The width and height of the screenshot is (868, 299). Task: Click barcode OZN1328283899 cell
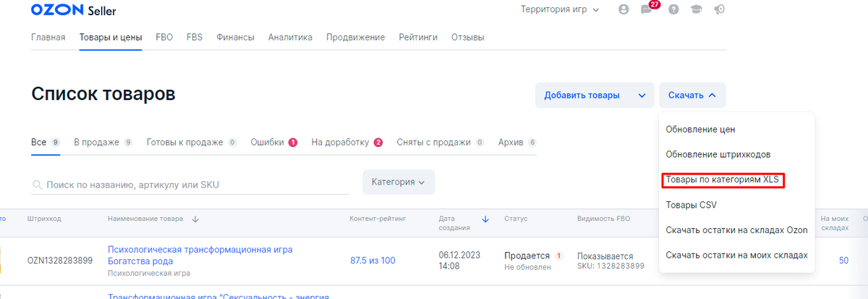point(60,261)
